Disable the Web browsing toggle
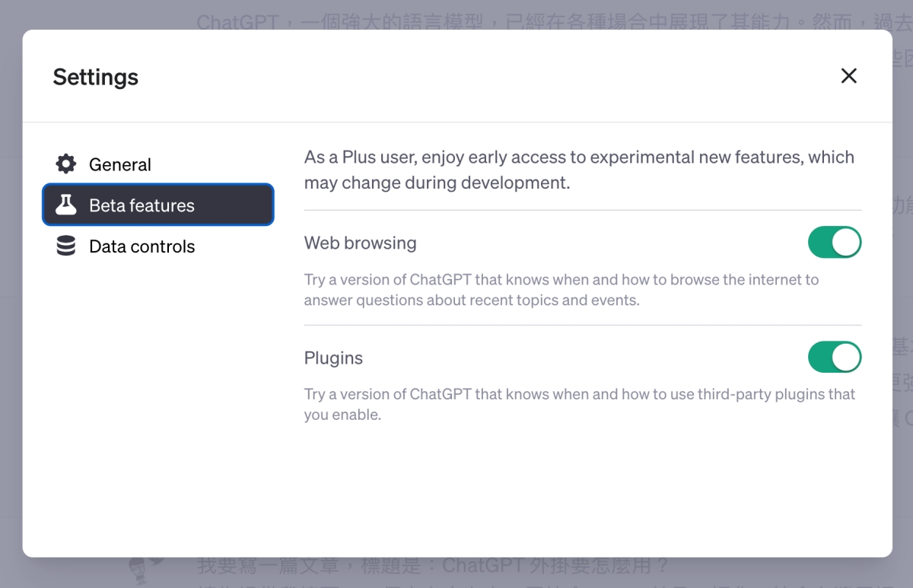Viewport: 913px width, 588px height. [x=834, y=243]
